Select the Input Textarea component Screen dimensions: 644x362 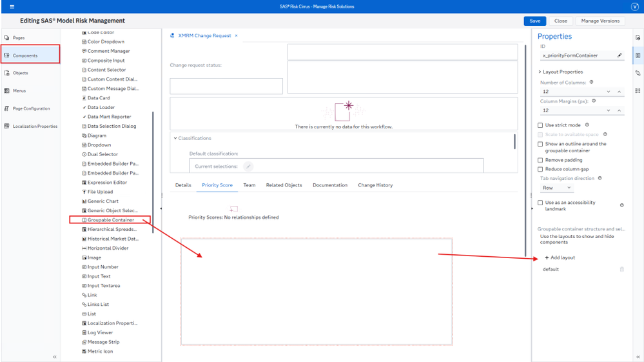[101, 286]
